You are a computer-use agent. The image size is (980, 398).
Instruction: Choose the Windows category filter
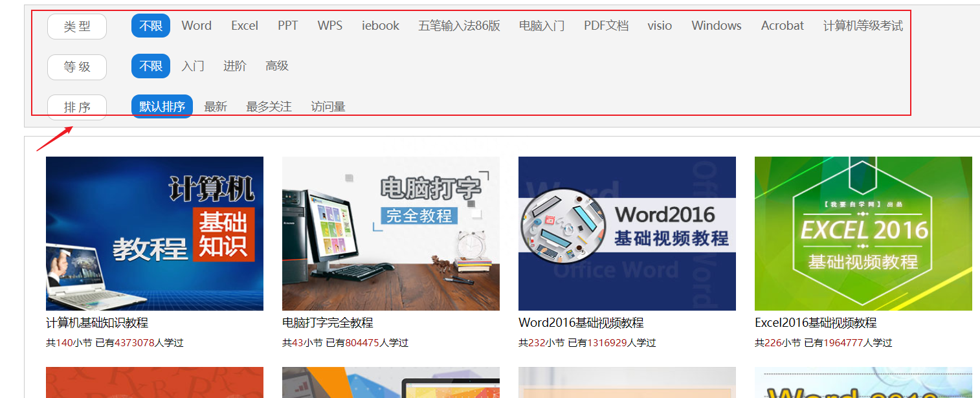(717, 26)
